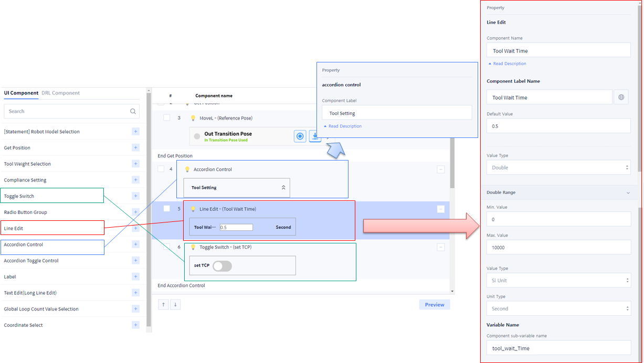The image size is (644, 363).
Task: Remove Accordion Control row with minus icon
Action: tap(441, 169)
